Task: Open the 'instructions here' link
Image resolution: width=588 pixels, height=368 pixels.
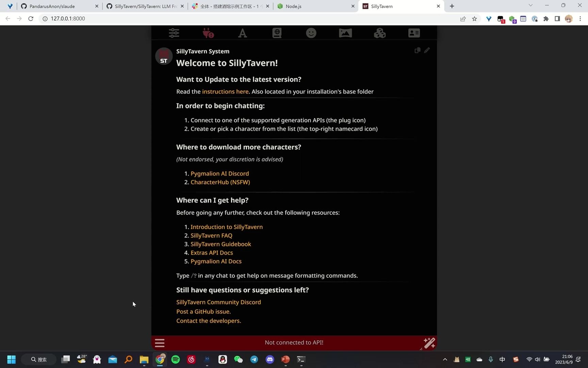Action: pyautogui.click(x=225, y=92)
